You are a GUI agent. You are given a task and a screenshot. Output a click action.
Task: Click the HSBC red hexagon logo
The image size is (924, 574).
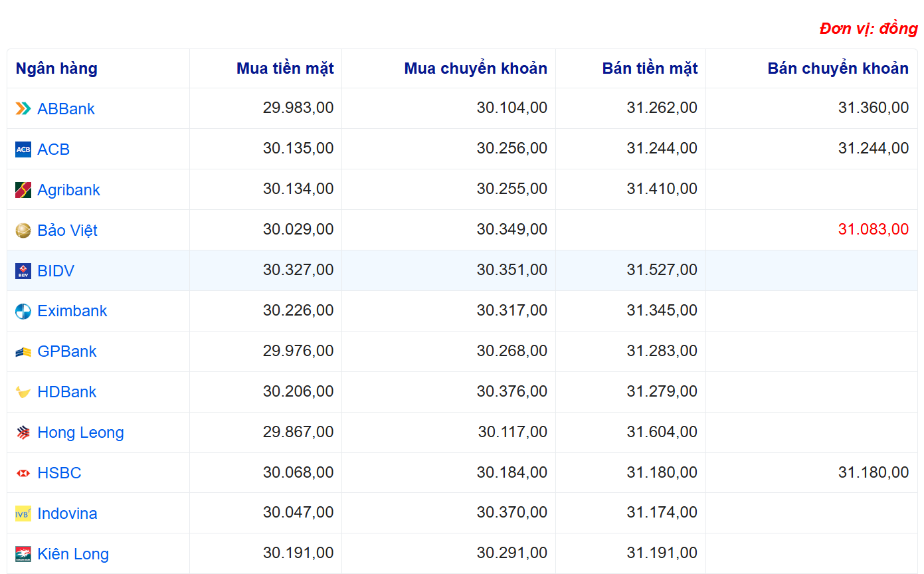[23, 473]
